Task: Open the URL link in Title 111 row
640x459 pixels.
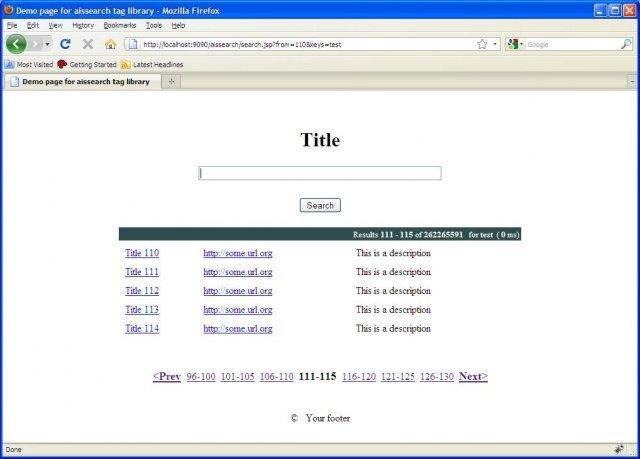Action: tap(238, 272)
